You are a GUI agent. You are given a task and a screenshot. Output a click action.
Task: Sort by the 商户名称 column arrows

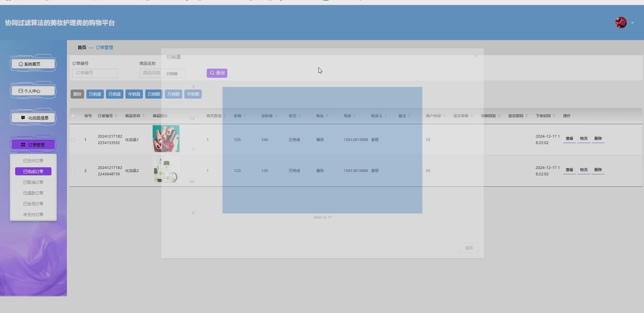pos(444,116)
